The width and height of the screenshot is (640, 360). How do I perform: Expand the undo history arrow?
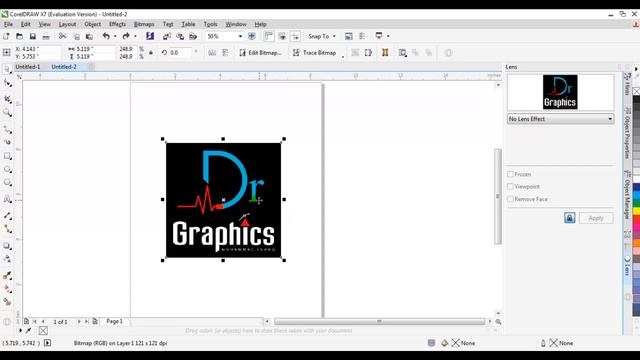pos(115,36)
